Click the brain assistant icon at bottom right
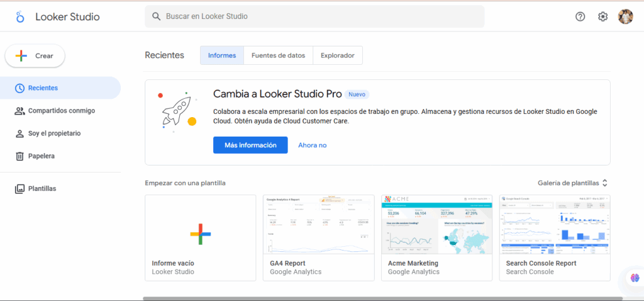 click(x=635, y=278)
